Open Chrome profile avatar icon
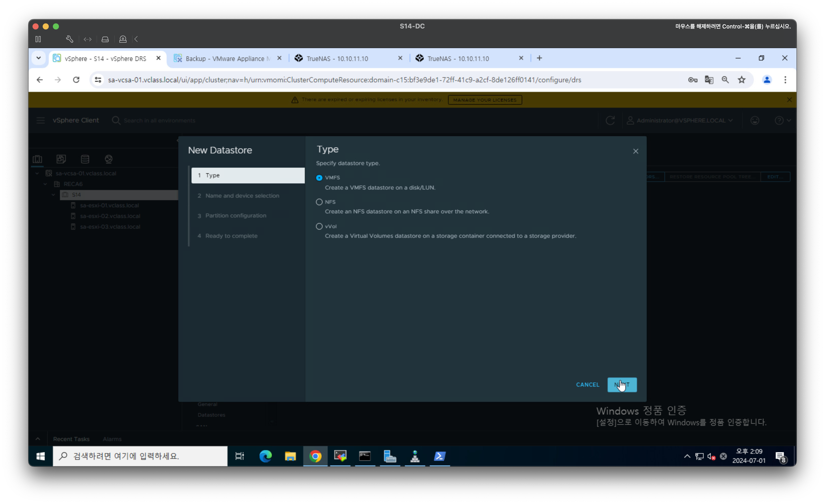Viewport: 825px width, 504px height. point(767,80)
